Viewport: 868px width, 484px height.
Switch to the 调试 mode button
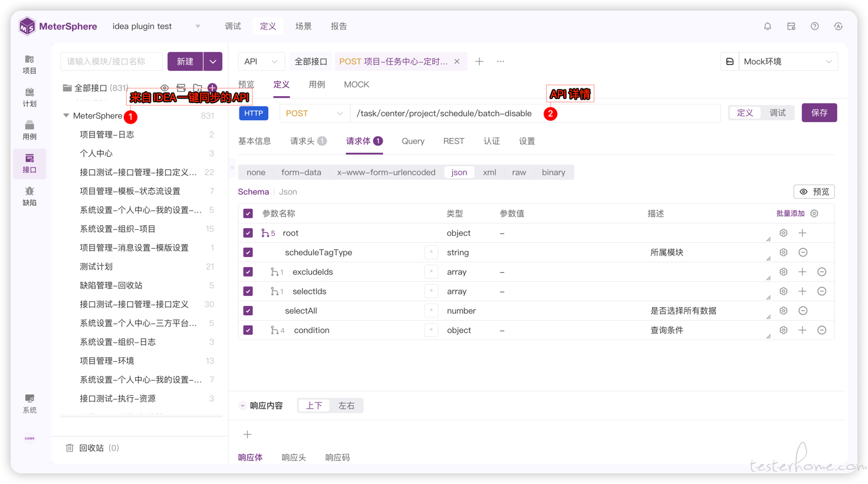pos(778,113)
